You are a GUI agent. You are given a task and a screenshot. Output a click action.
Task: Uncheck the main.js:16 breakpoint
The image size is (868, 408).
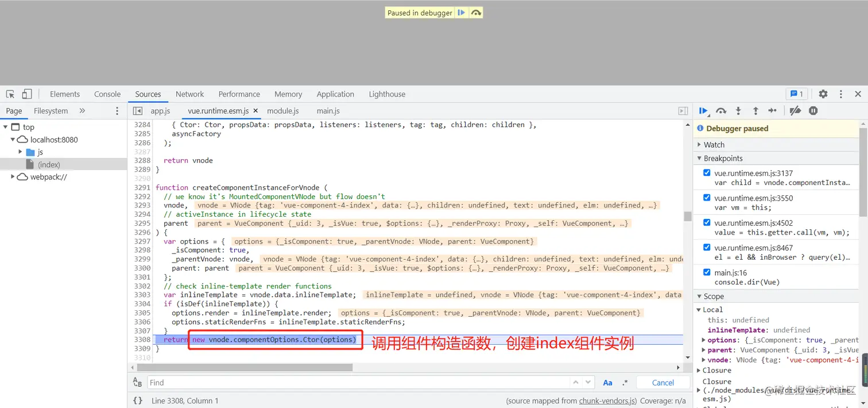707,272
